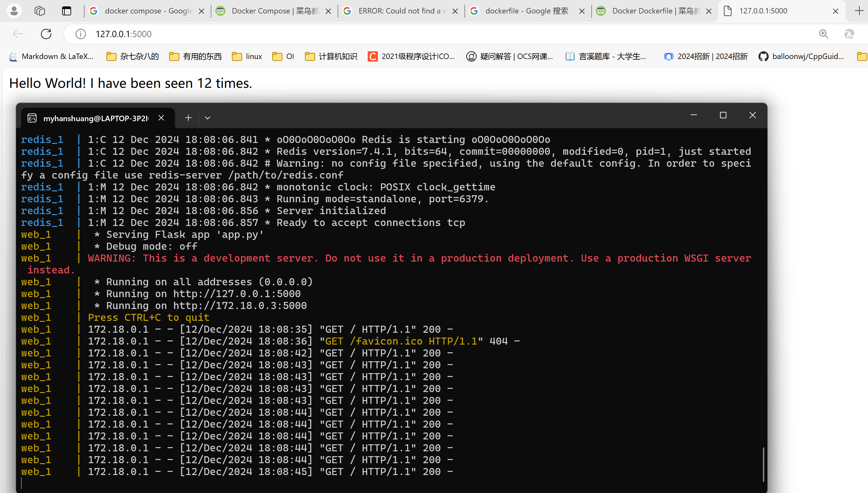The width and height of the screenshot is (868, 493).
Task: Open the profile avatar icon
Action: (14, 11)
